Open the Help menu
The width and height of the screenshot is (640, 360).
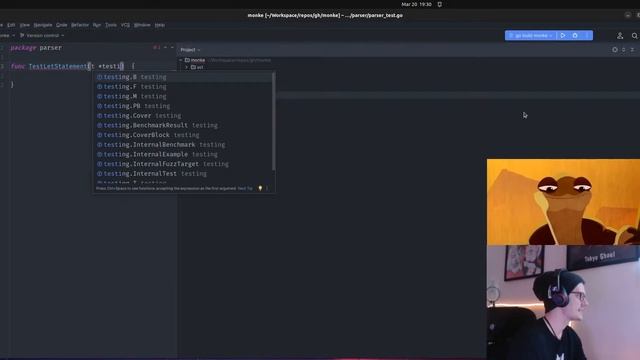pyautogui.click(x=160, y=25)
